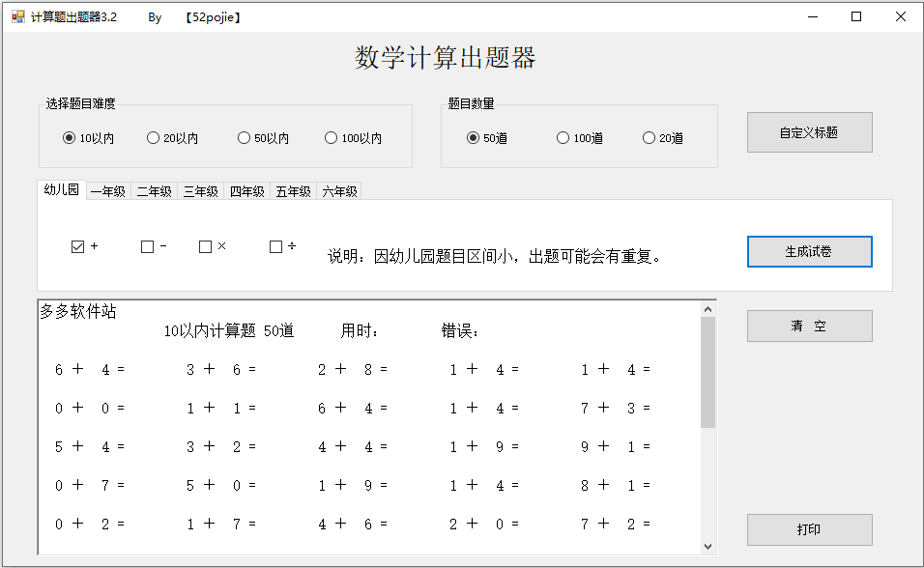Click the problem 2 + 0 =
This screenshot has width=924, height=568.
(x=484, y=524)
